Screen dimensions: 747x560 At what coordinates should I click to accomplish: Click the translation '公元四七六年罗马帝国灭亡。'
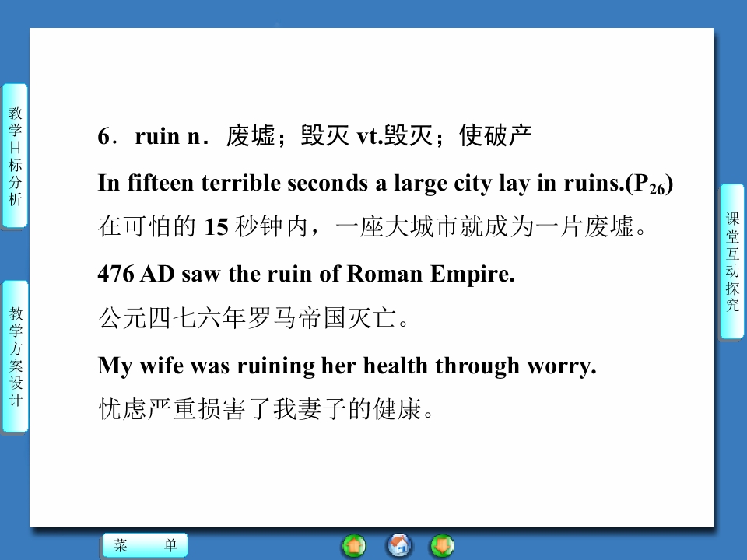254,318
